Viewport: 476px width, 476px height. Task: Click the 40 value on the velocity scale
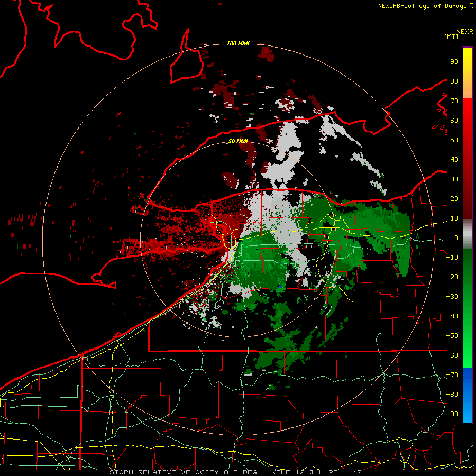tap(454, 160)
